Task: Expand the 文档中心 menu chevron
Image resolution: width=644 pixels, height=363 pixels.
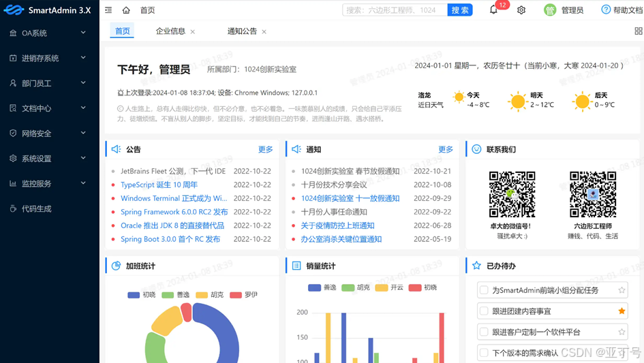Action: point(83,108)
